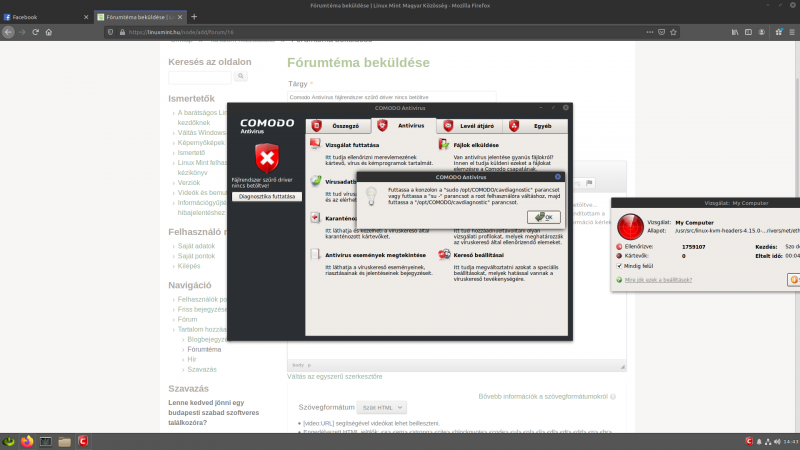
Task: Open the Szövegformátum dropdown
Action: pyautogui.click(x=382, y=407)
